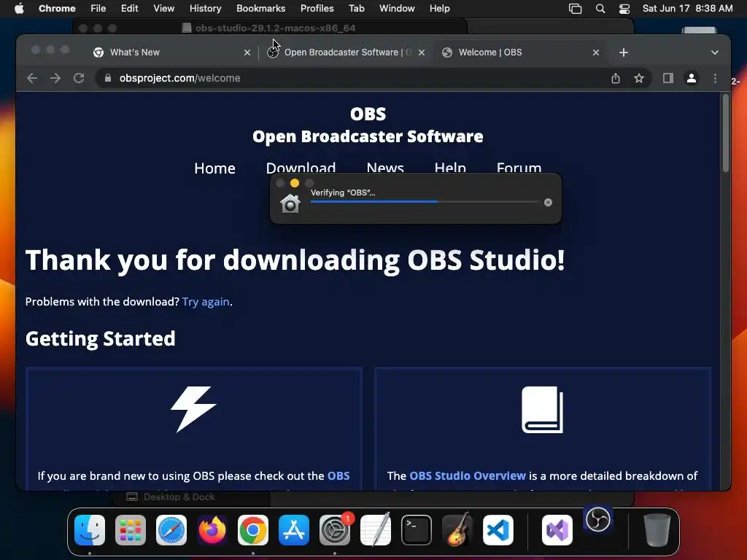Open System Settings from the Dock
This screenshot has height=560, width=747.
[335, 530]
